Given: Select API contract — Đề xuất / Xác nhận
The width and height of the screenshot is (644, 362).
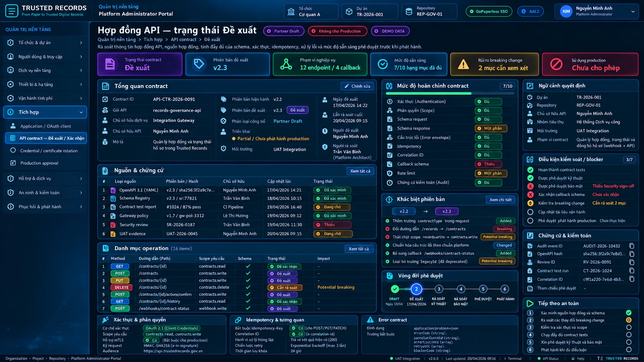Looking at the screenshot, I should point(46,138).
